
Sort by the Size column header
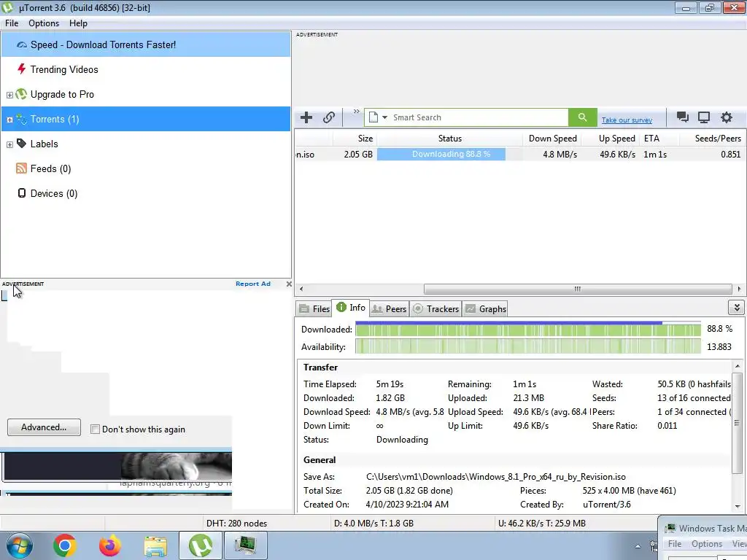(355, 139)
